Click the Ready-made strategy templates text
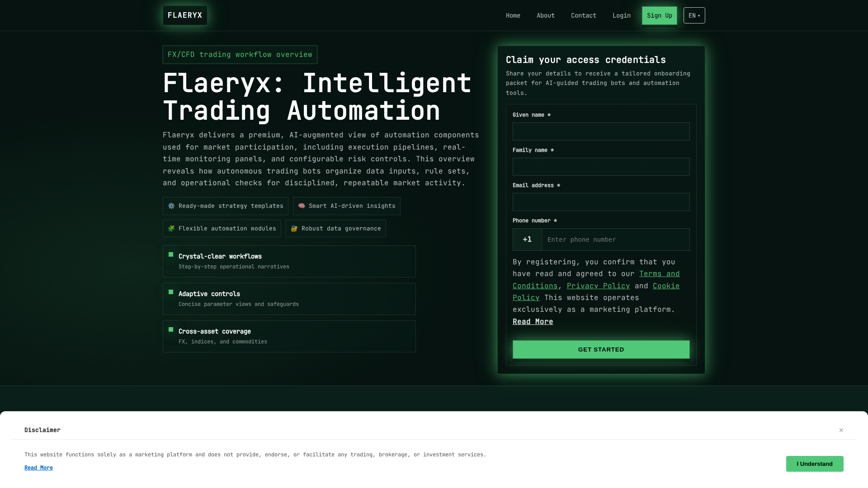Screen dimensions: 868x488 click(x=231, y=206)
